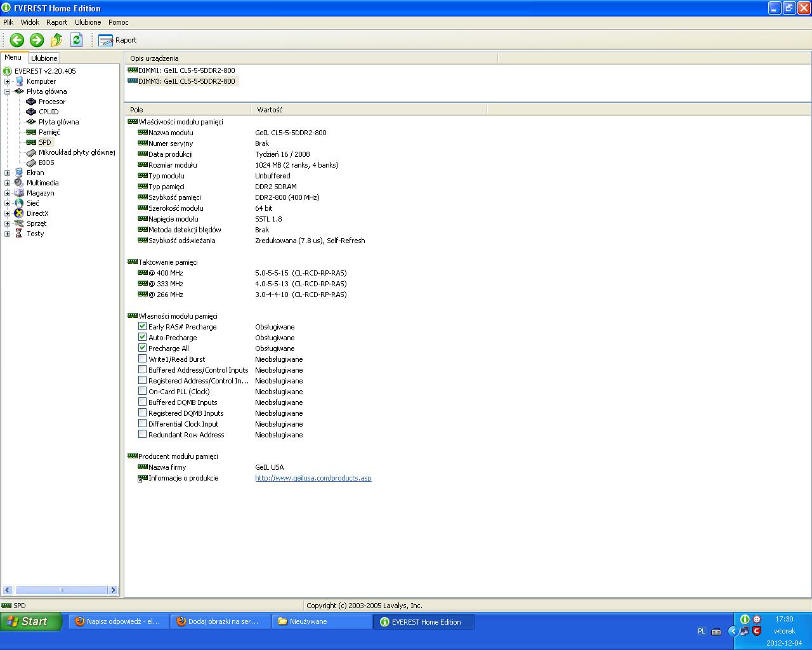Select the Procesor tree item
This screenshot has height=650, width=812.
[52, 102]
